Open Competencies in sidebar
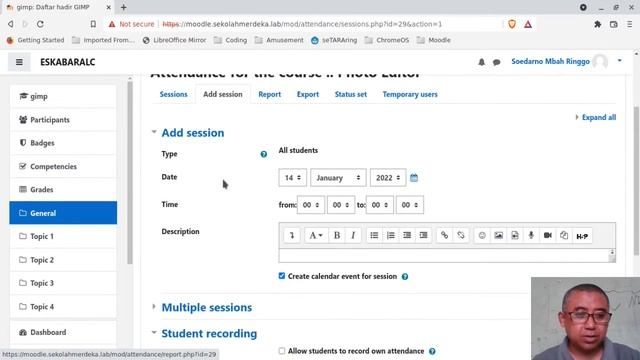The width and height of the screenshot is (640, 360). [63, 167]
